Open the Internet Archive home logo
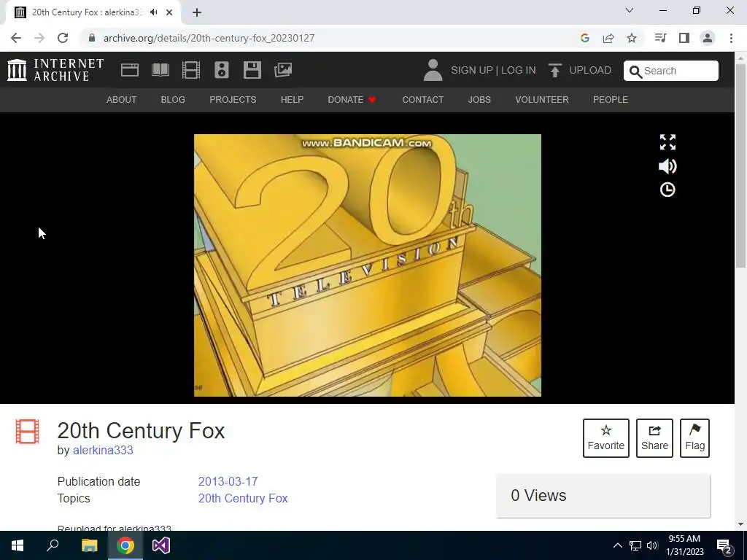 tap(55, 70)
